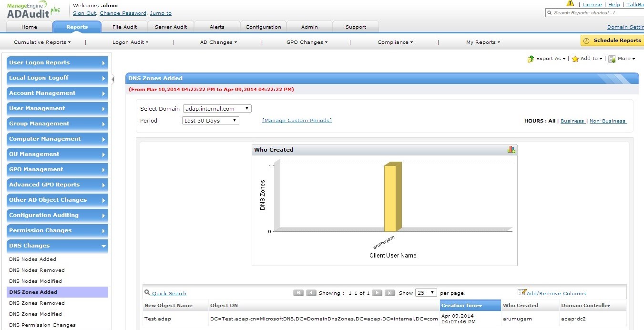Open the Select Domain dropdown

(x=217, y=109)
